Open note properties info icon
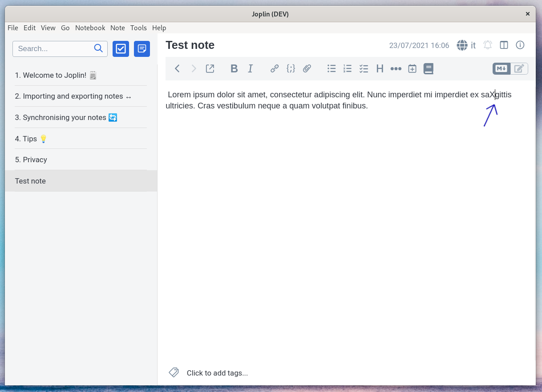The image size is (542, 392). 520,45
